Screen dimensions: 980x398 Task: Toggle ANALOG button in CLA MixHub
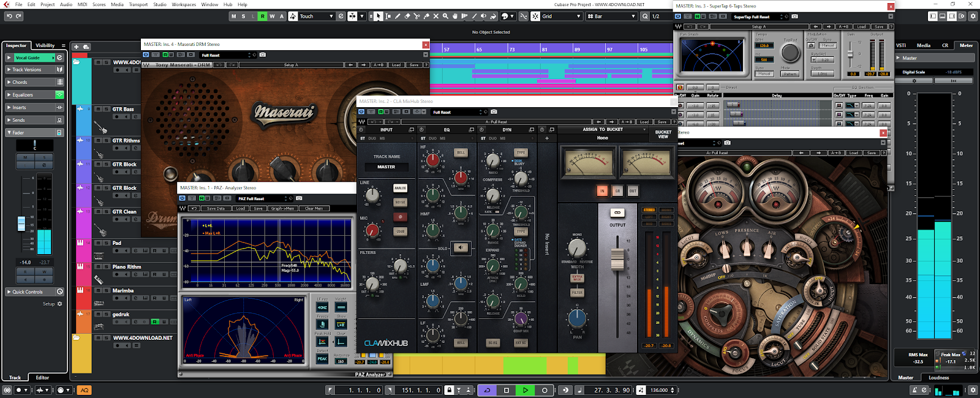click(x=400, y=188)
